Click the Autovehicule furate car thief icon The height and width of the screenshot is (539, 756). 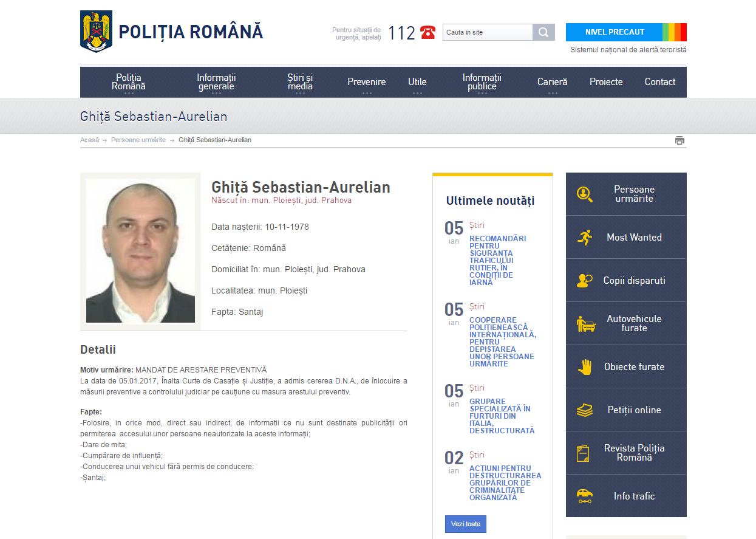point(585,324)
